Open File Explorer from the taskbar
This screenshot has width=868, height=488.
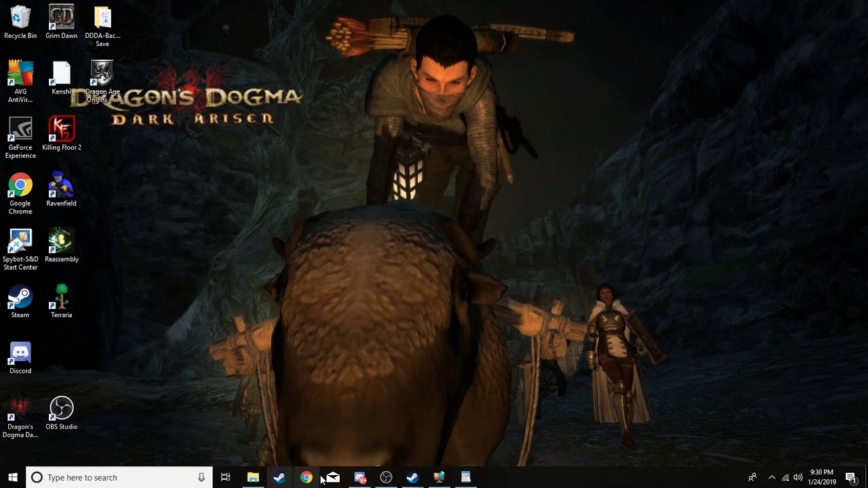click(x=253, y=477)
